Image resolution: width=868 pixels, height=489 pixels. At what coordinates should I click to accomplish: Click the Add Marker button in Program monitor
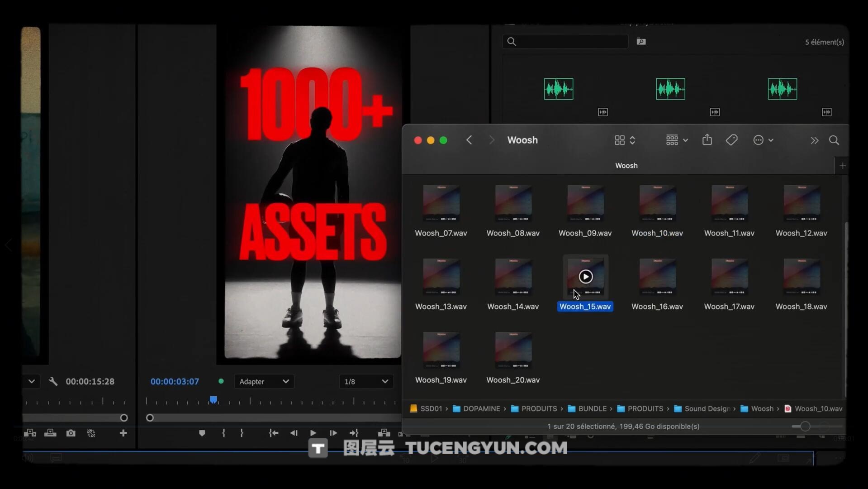click(202, 433)
